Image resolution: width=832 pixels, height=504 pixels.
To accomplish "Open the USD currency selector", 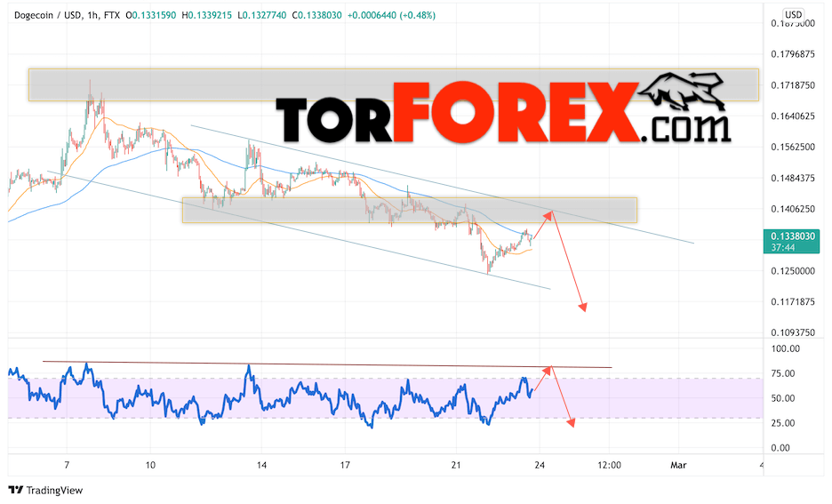I will (x=793, y=14).
